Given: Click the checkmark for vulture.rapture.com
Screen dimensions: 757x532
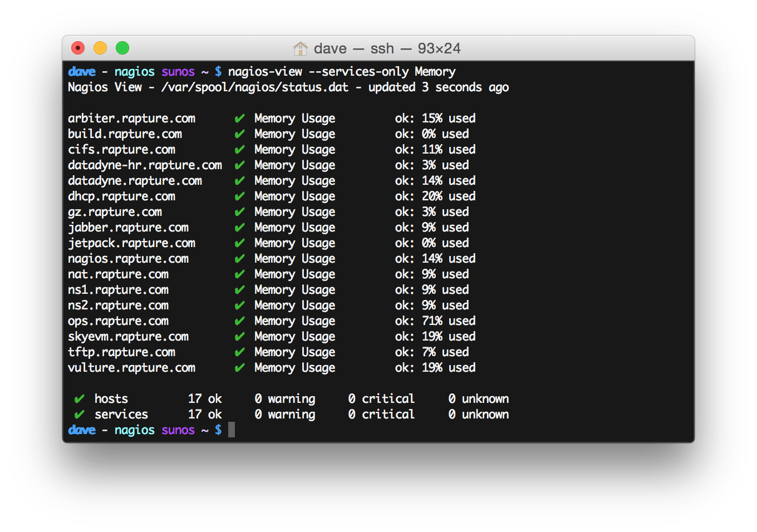Looking at the screenshot, I should click(240, 368).
